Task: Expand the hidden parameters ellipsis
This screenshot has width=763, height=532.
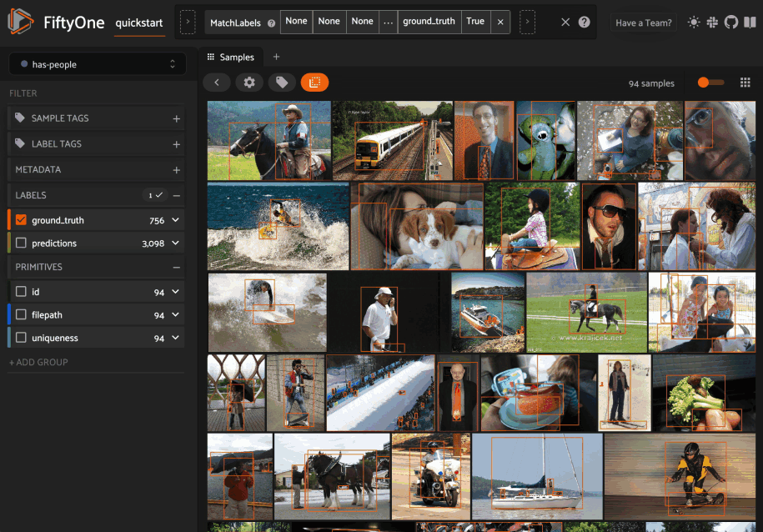Action: point(388,23)
